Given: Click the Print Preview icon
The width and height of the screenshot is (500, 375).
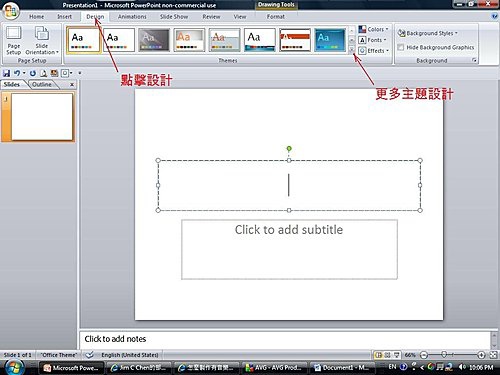Looking at the screenshot, I should pyautogui.click(x=43, y=73).
